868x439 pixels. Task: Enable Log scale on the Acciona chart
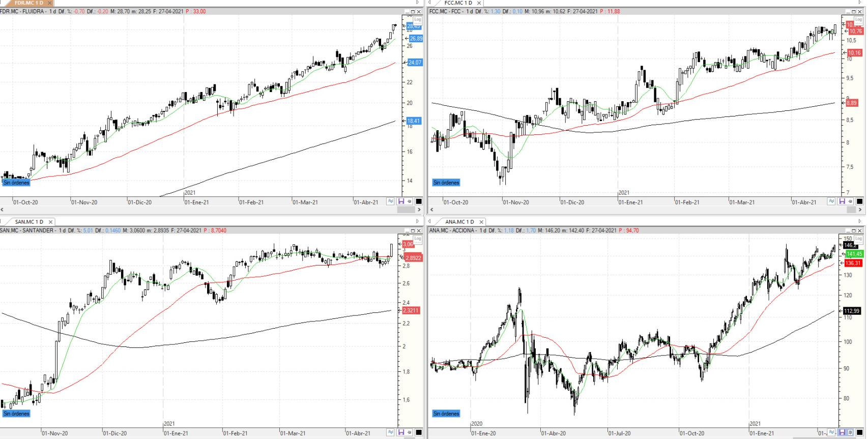point(858,239)
